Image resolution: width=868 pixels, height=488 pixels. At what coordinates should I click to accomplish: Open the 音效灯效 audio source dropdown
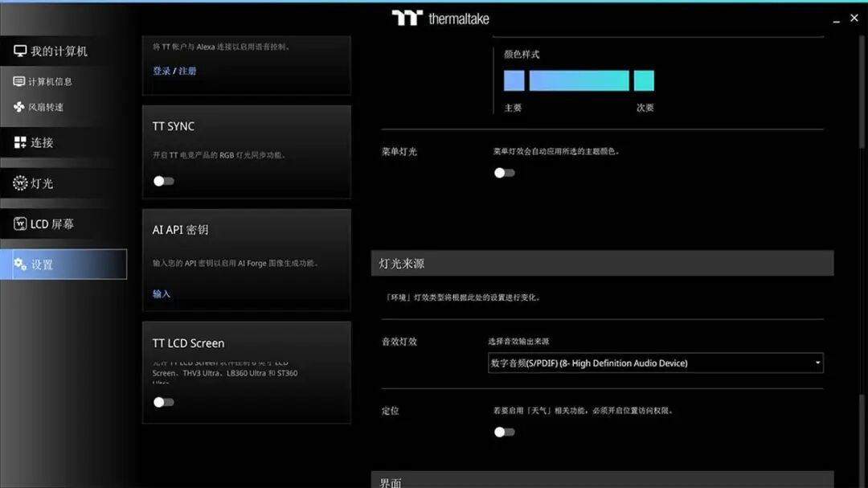click(x=656, y=363)
